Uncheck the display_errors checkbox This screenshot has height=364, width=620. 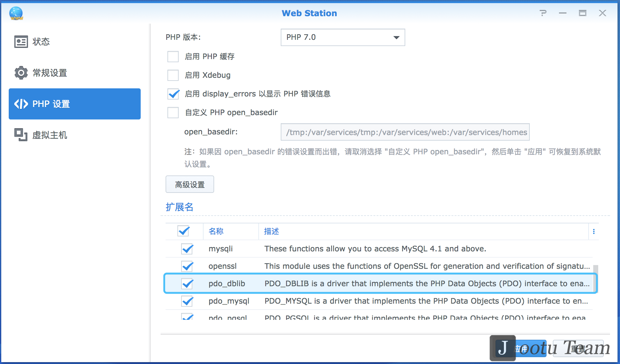[173, 94]
